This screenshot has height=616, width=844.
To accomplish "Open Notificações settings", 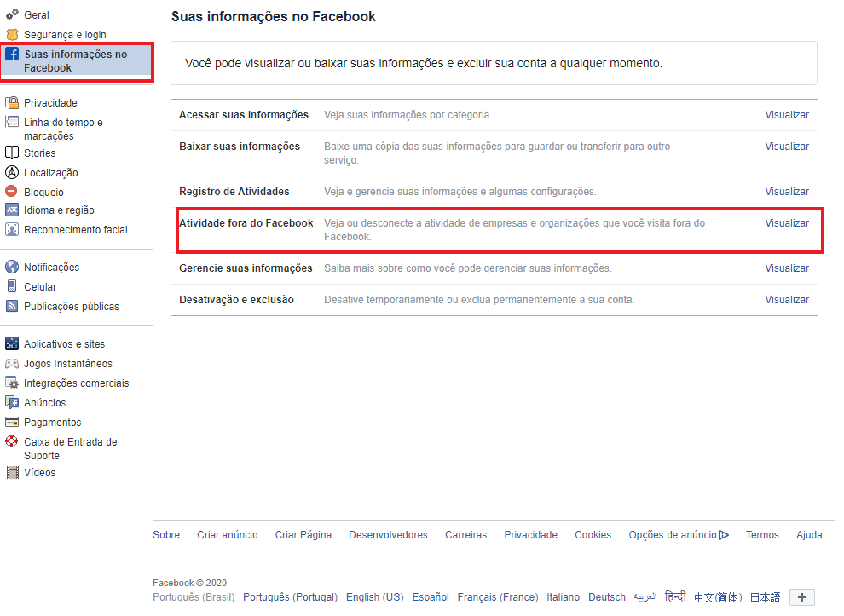I will click(x=51, y=268).
